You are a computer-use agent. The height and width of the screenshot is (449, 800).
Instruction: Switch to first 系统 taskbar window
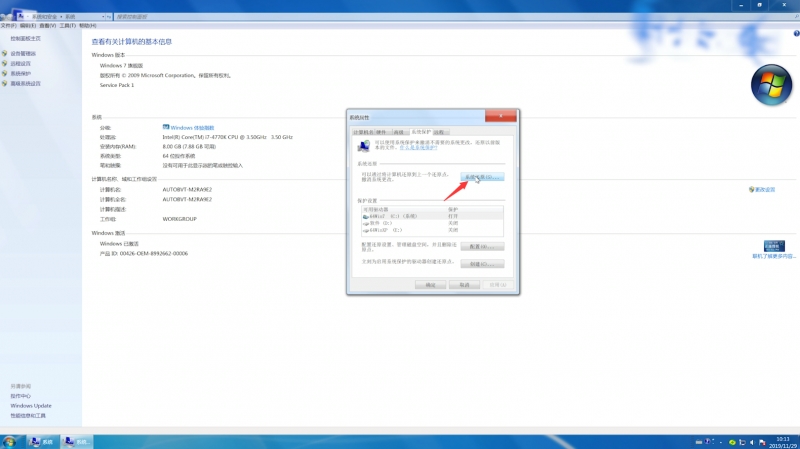42,442
